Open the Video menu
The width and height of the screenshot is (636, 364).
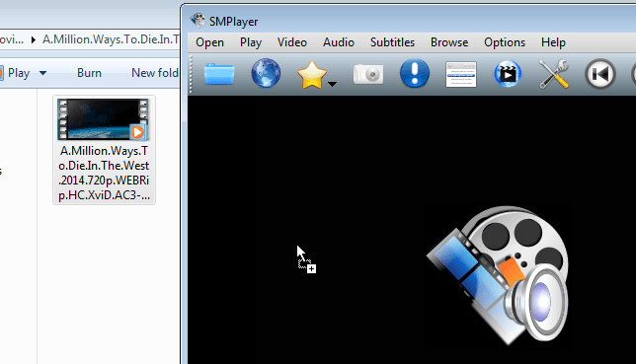tap(292, 42)
